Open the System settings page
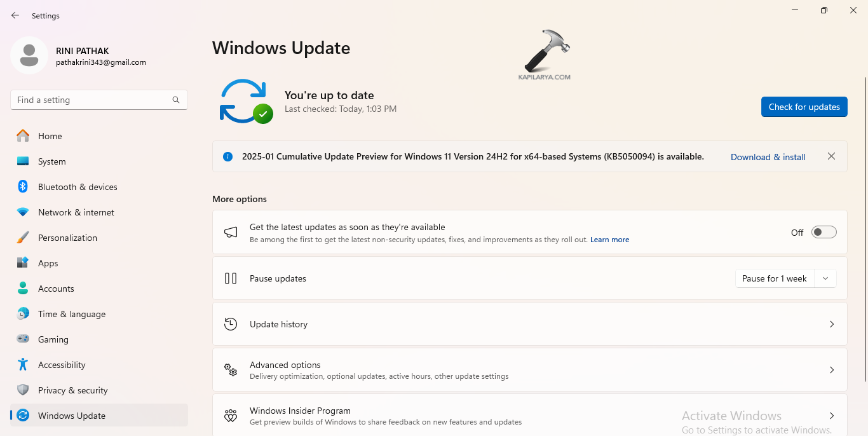Viewport: 868px width, 436px height. (51, 161)
